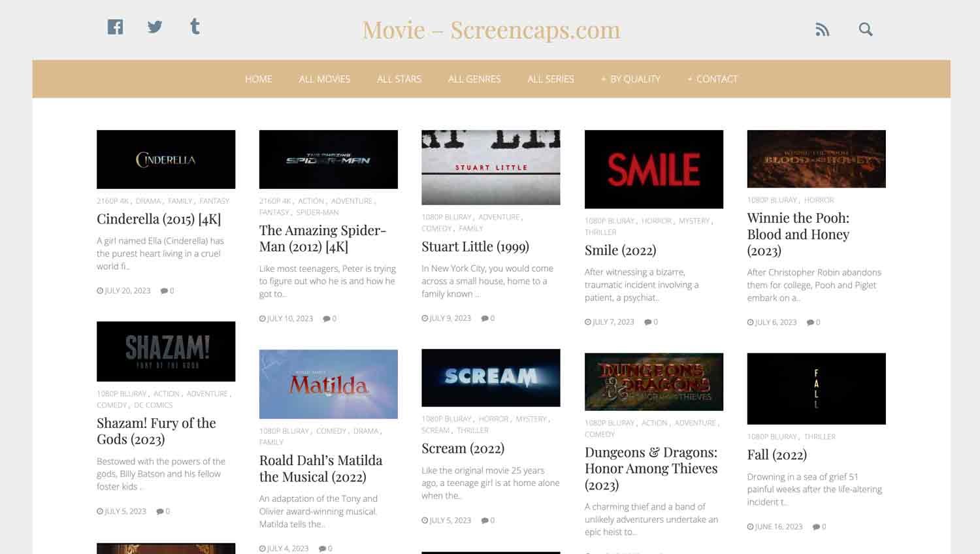Open Shazam! Fury of the Gods title
This screenshot has height=554, width=980.
point(156,431)
